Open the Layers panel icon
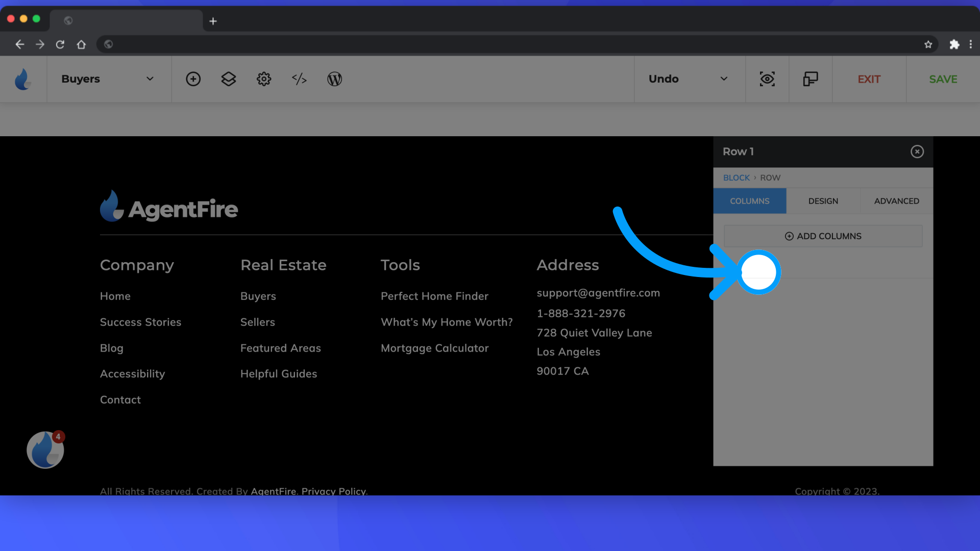This screenshot has width=980, height=551. (228, 79)
